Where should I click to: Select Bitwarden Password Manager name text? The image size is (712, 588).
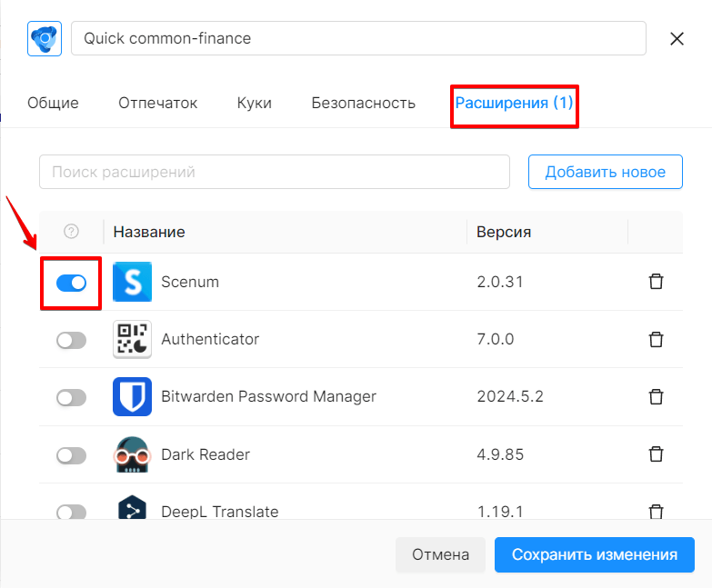click(x=268, y=396)
